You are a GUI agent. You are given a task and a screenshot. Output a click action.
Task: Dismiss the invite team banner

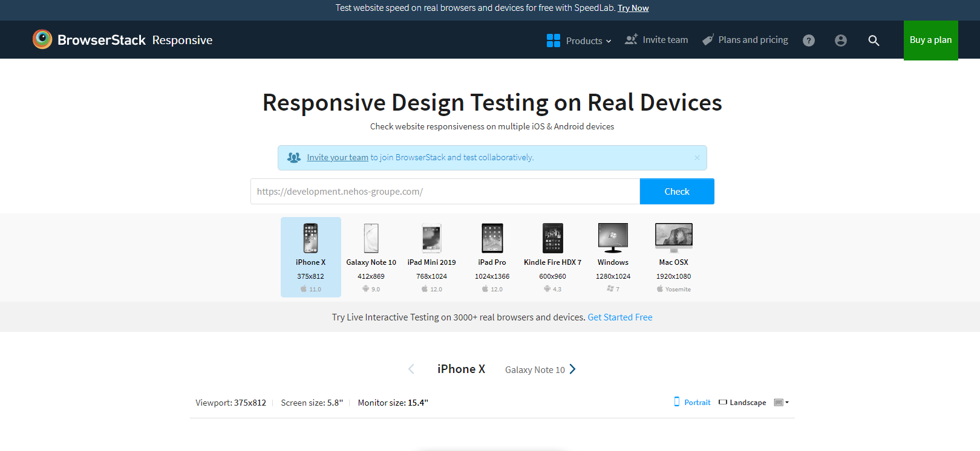697,158
